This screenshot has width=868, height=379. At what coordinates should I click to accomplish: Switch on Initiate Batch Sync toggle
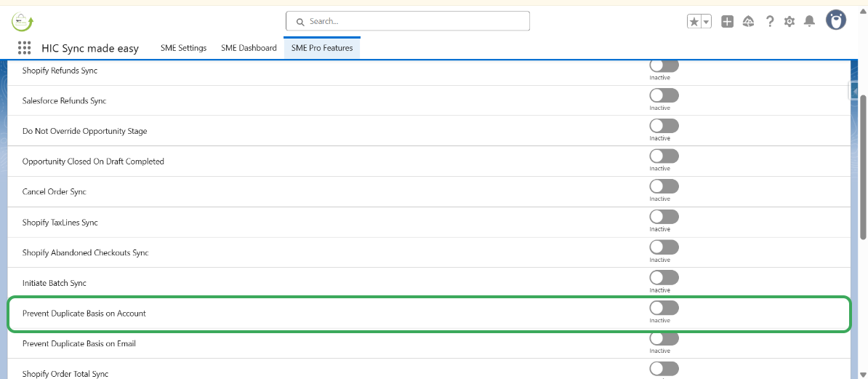click(664, 277)
